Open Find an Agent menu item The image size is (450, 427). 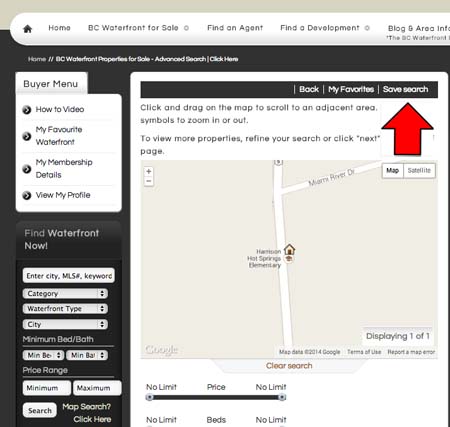click(x=235, y=28)
